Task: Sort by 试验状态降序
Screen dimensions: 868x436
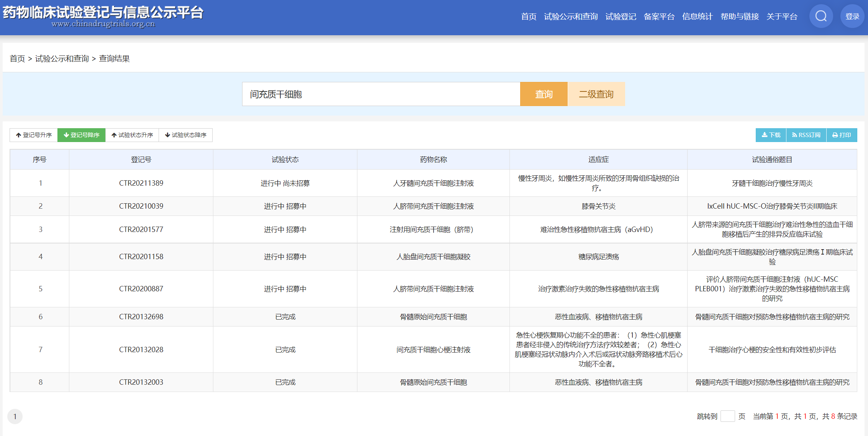Action: (185, 135)
